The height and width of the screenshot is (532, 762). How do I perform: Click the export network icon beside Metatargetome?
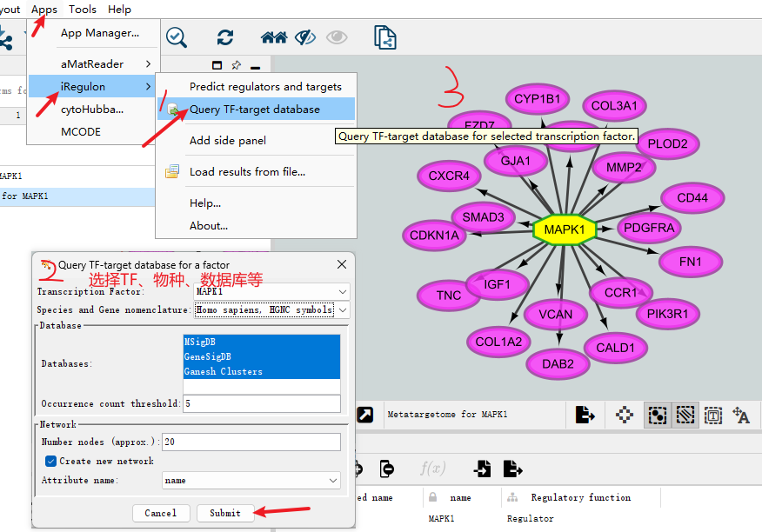(585, 415)
